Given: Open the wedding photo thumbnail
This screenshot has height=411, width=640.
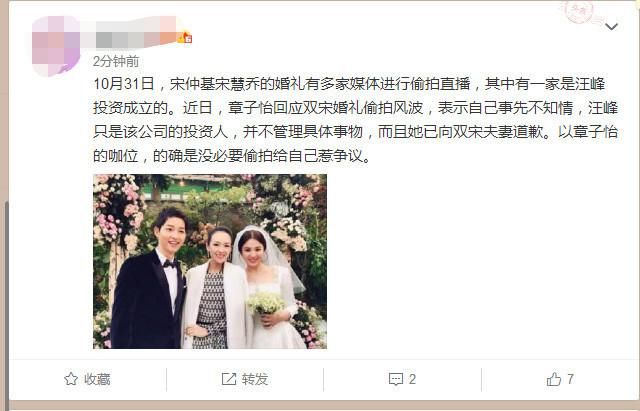Looking at the screenshot, I should [x=210, y=261].
